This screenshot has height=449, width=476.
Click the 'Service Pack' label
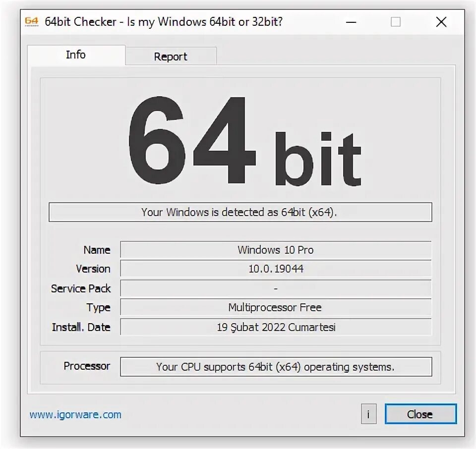[x=81, y=288]
